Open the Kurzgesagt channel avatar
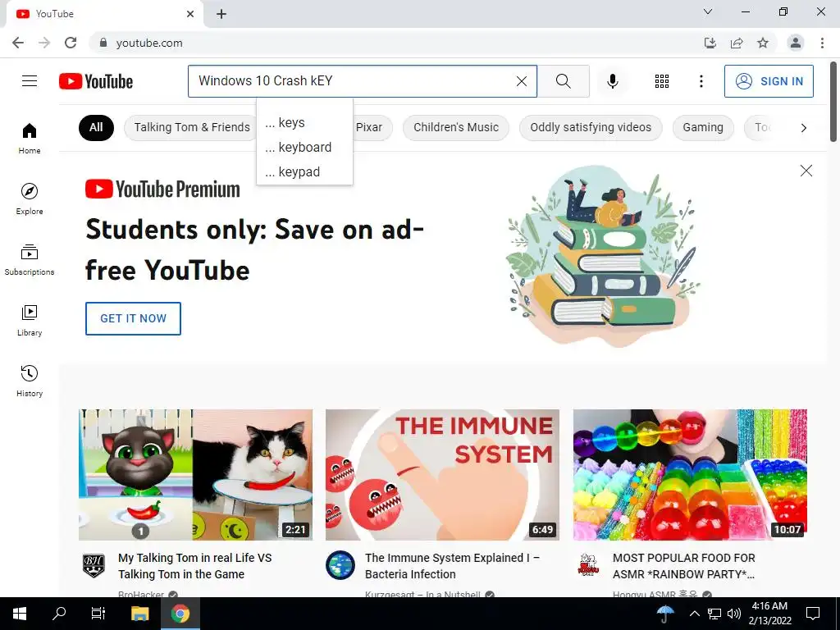 [x=340, y=565]
